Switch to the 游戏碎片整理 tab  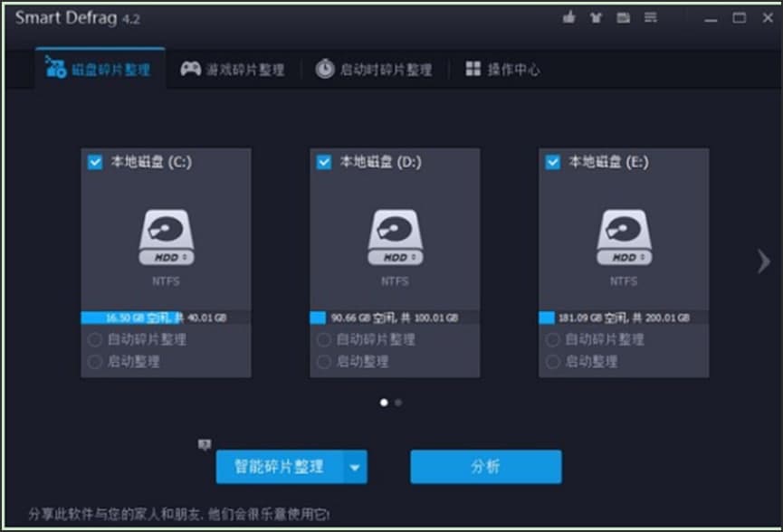click(x=233, y=69)
